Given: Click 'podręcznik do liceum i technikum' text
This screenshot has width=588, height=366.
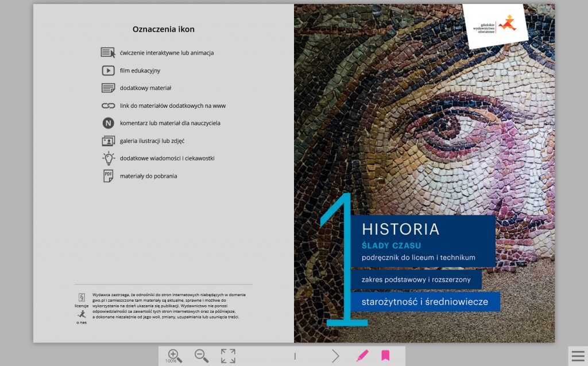Looking at the screenshot, I should [x=419, y=258].
